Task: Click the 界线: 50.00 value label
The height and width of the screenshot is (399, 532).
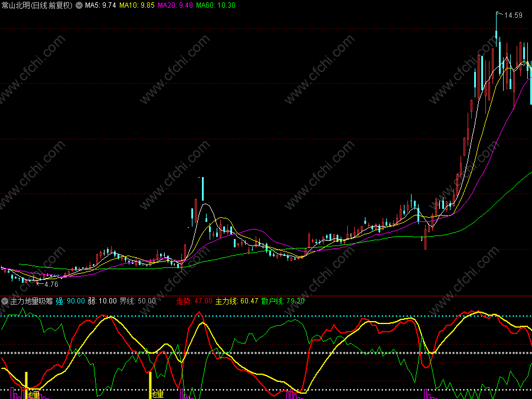Action: [x=138, y=301]
